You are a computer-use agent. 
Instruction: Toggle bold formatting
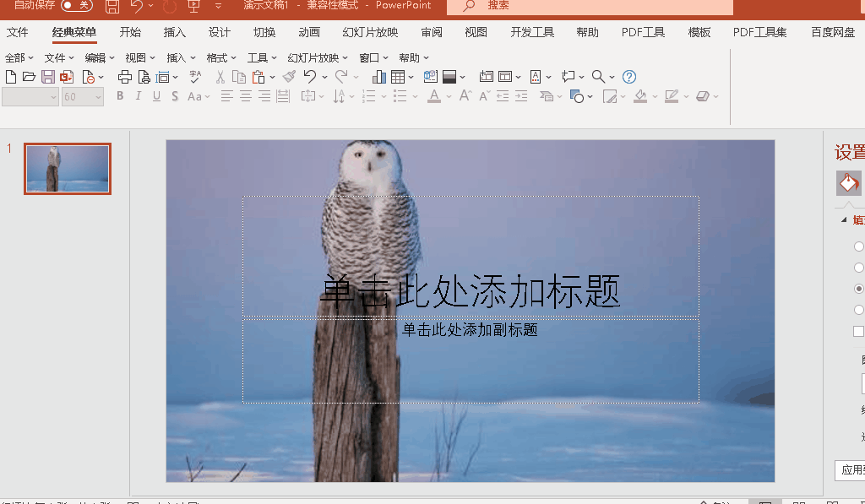120,95
